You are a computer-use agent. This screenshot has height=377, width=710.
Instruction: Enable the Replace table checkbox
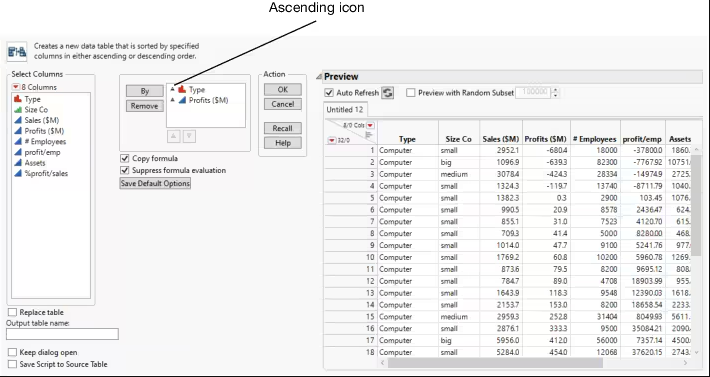12,312
